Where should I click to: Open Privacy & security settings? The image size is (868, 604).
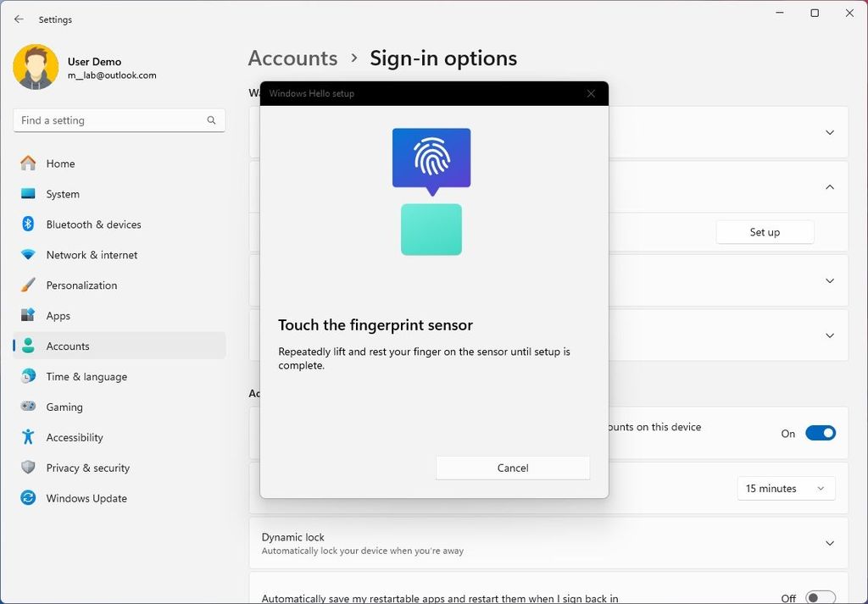(88, 467)
